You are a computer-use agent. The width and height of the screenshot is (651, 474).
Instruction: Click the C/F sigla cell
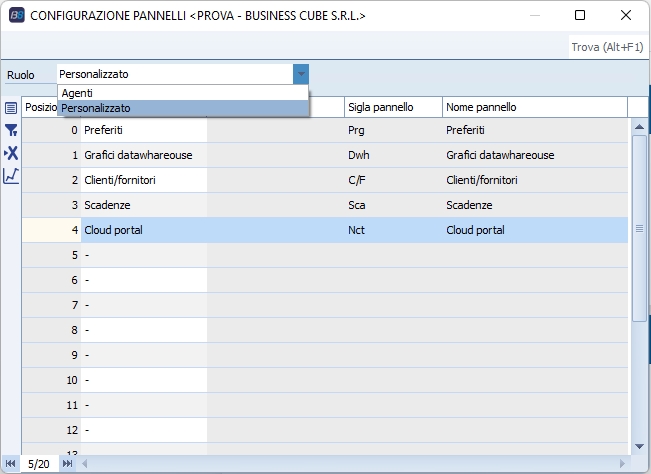[x=393, y=180]
